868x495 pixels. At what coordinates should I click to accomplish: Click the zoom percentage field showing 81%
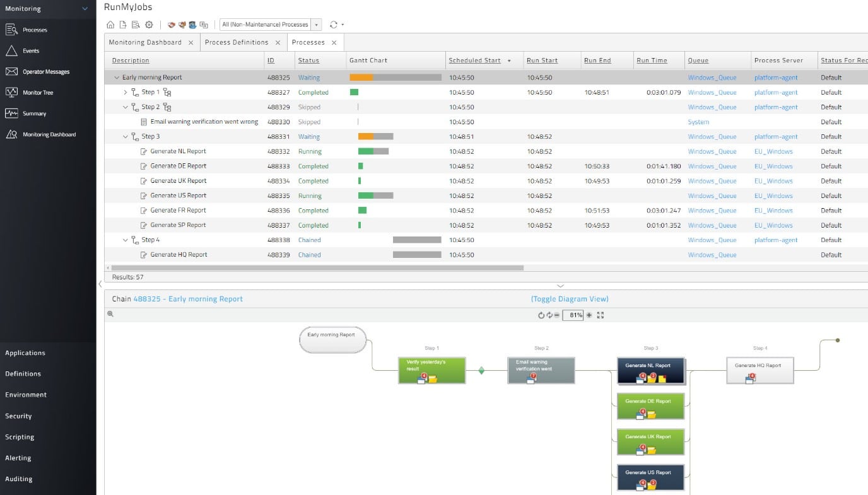pos(573,315)
